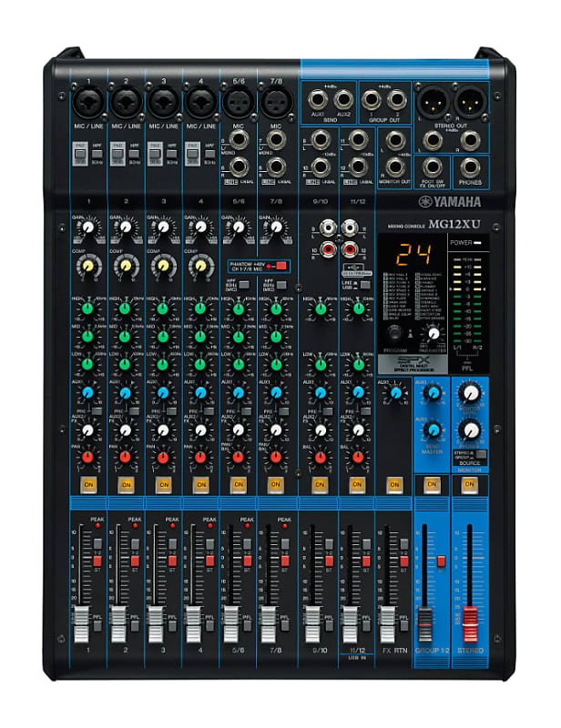The width and height of the screenshot is (561, 728).
Task: Click the FOOT SW FX on/off jack
Action: (433, 167)
